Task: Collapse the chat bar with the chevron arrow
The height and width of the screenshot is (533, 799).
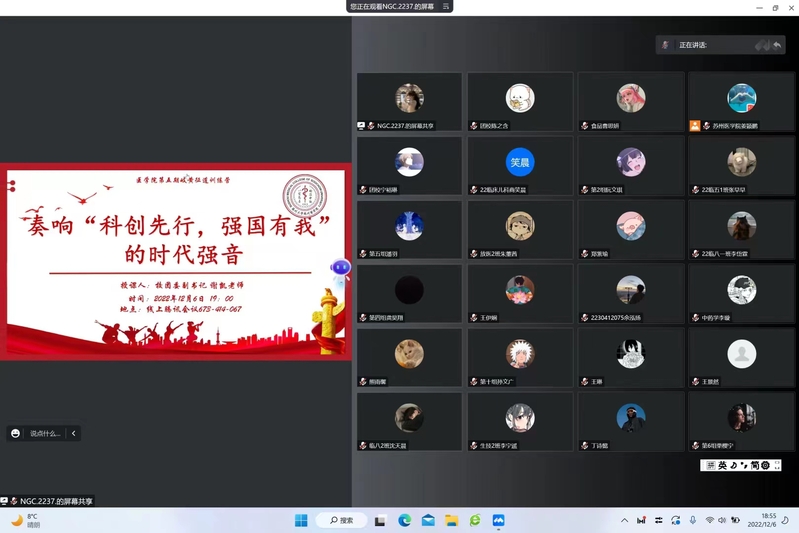Action: click(73, 433)
